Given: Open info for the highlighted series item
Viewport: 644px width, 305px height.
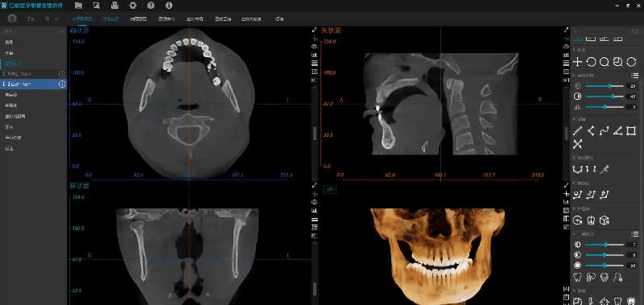Looking at the screenshot, I should pyautogui.click(x=62, y=84).
